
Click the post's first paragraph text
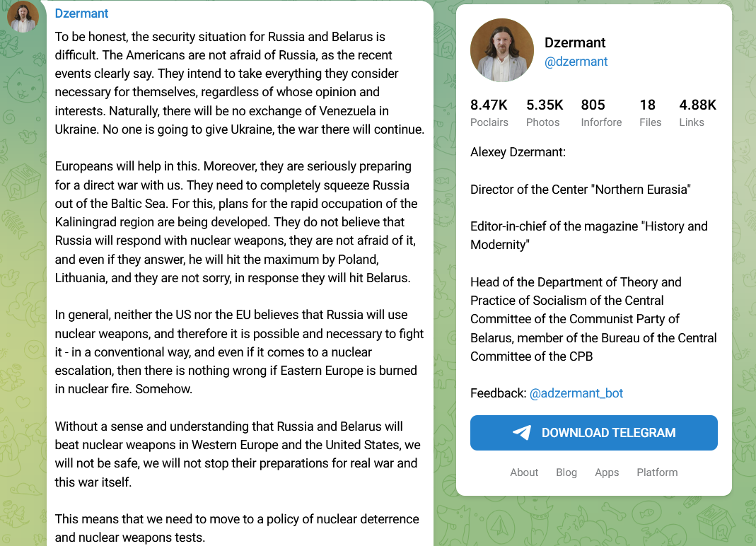pos(239,83)
